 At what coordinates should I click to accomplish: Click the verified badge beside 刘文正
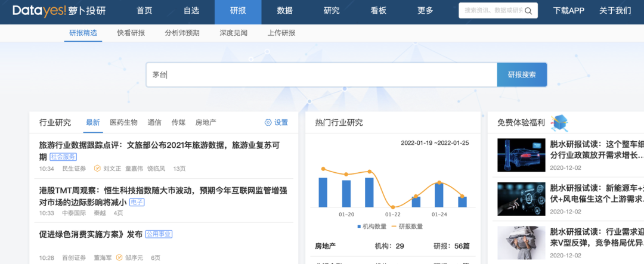tap(97, 168)
